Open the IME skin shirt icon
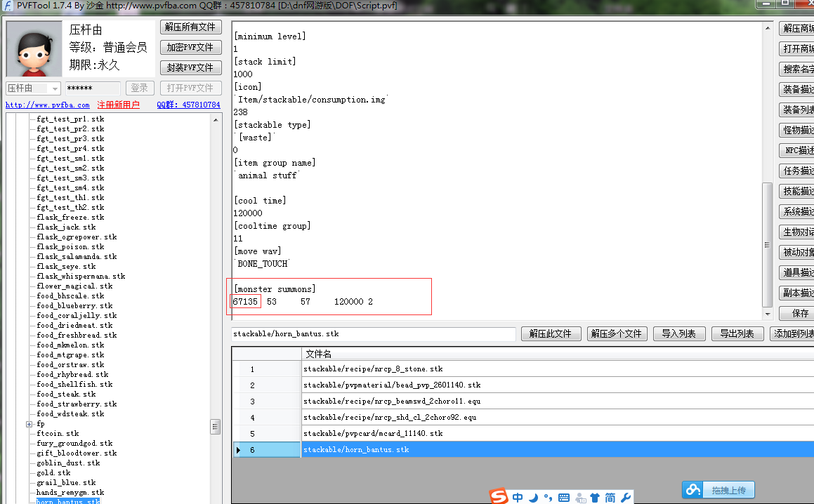 (595, 497)
